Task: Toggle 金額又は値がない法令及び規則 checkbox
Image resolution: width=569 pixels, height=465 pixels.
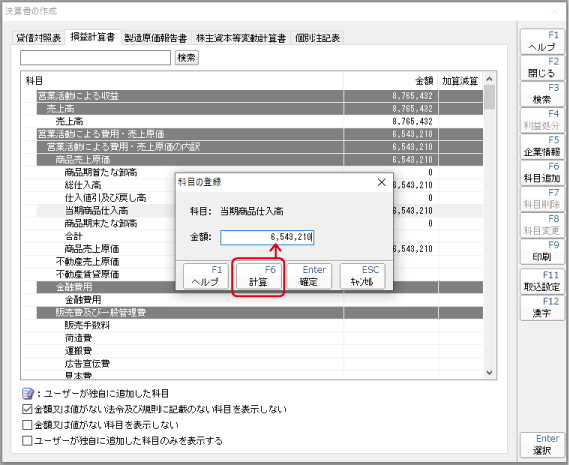Action: (27, 409)
